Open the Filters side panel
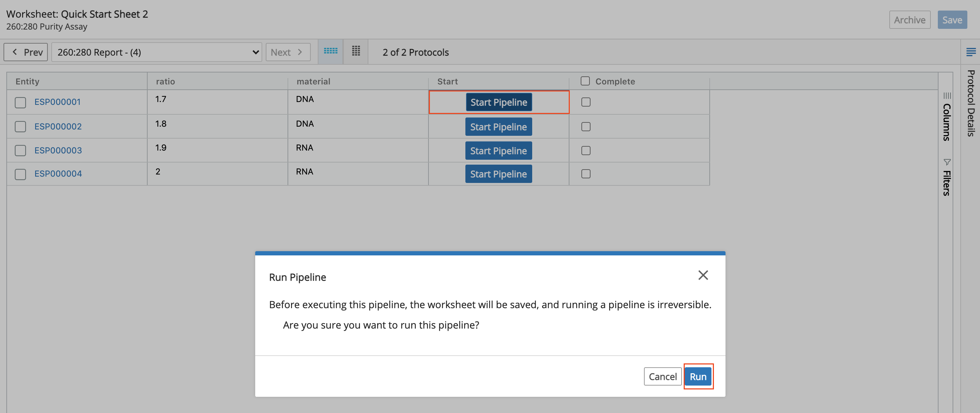Viewport: 980px width, 413px height. click(x=947, y=177)
